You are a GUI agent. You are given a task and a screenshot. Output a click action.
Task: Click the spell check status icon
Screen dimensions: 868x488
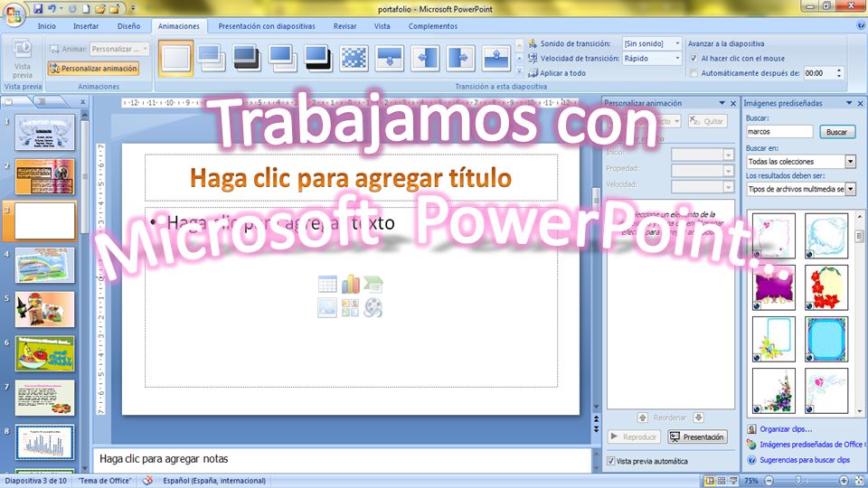(x=147, y=481)
